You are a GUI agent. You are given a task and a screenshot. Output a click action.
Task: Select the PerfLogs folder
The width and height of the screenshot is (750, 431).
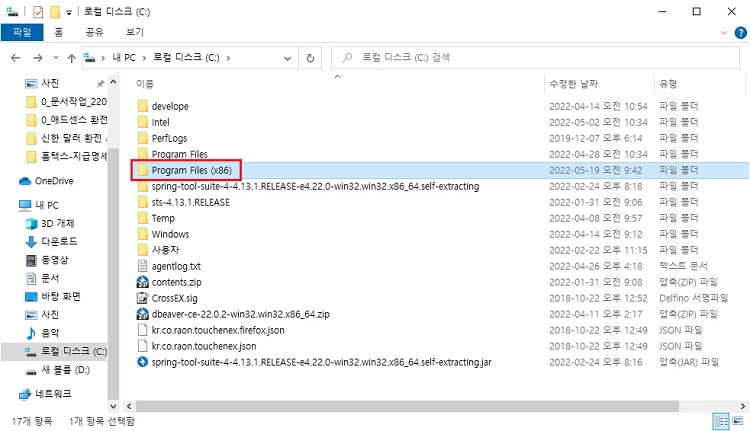pyautogui.click(x=169, y=138)
